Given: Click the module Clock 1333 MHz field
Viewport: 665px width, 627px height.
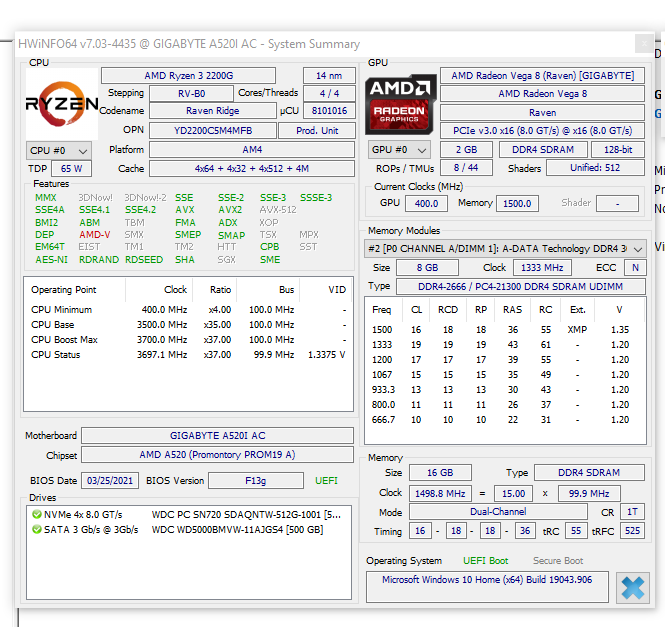Looking at the screenshot, I should click(542, 268).
